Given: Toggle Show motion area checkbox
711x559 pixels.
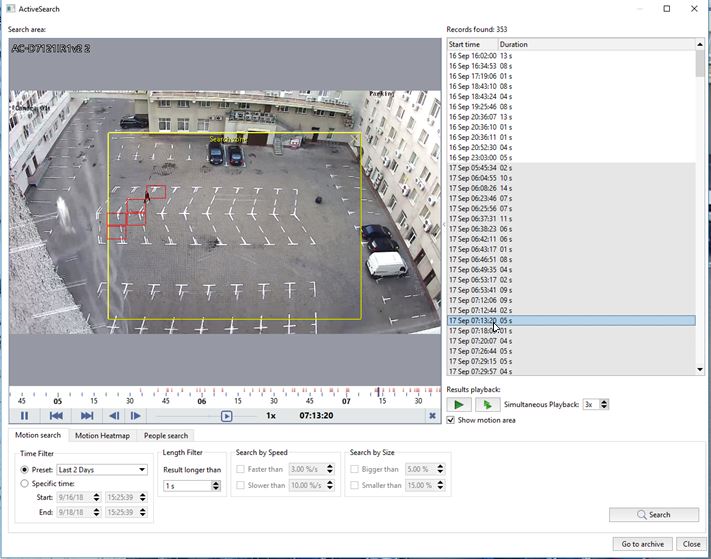Looking at the screenshot, I should [x=451, y=420].
